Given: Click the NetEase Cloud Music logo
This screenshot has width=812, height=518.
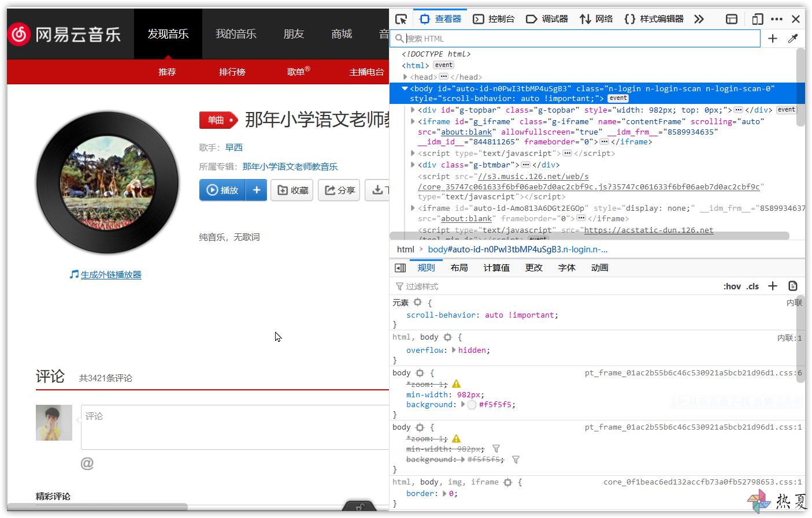Looking at the screenshot, I should (x=64, y=34).
